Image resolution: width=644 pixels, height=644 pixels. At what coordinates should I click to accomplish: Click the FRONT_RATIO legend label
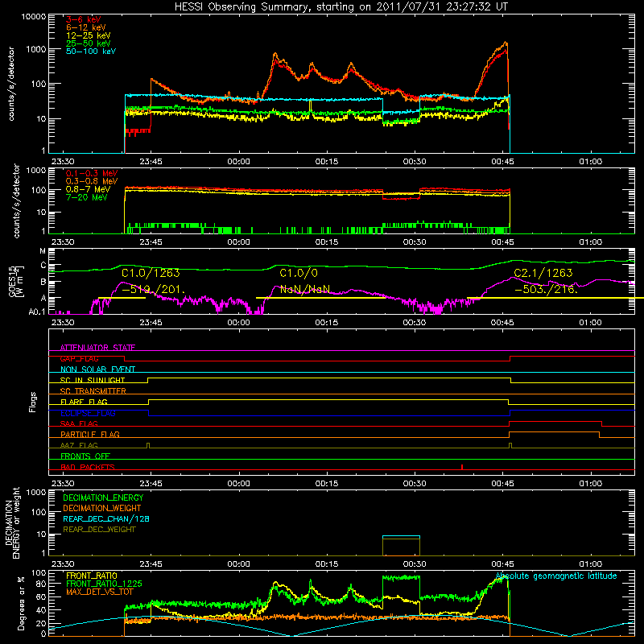[92, 576]
